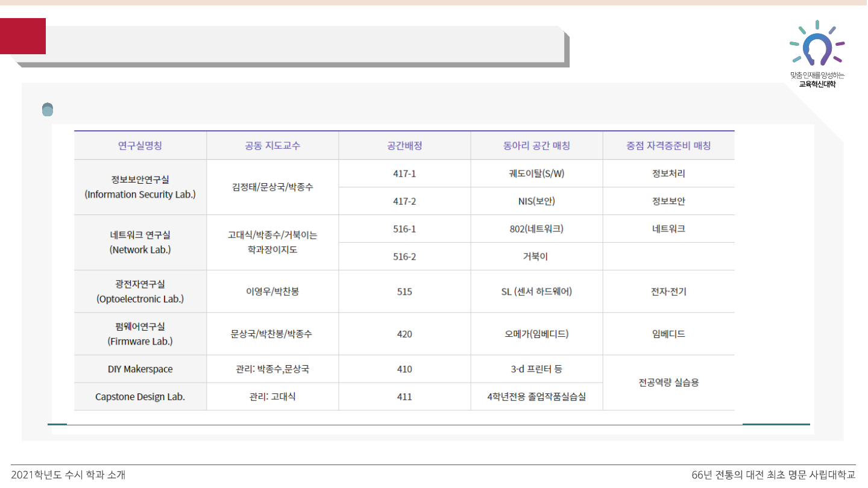Click the DIY Makerspace row label
This screenshot has width=868, height=488.
click(x=140, y=369)
